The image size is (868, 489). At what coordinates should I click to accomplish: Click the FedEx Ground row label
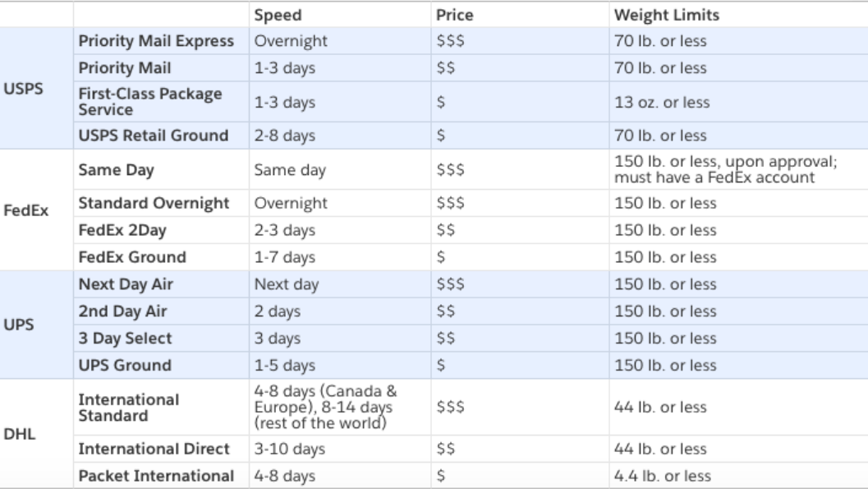pos(132,257)
